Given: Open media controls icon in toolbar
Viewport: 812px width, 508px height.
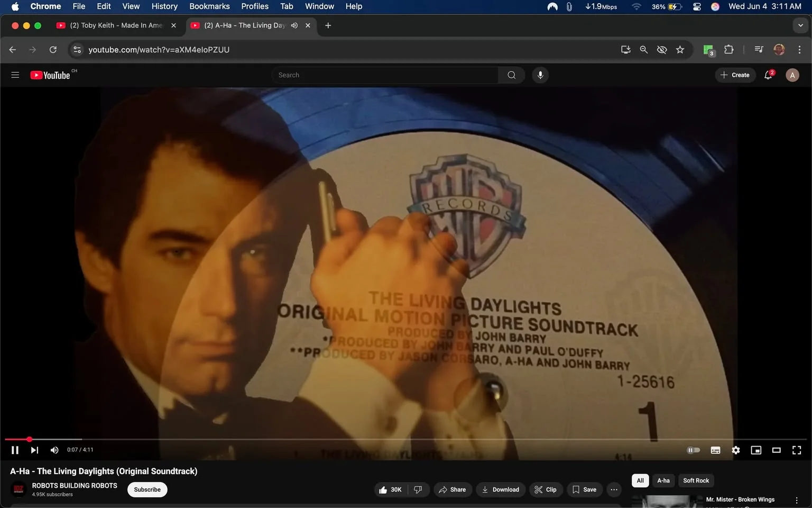Looking at the screenshot, I should coord(759,50).
